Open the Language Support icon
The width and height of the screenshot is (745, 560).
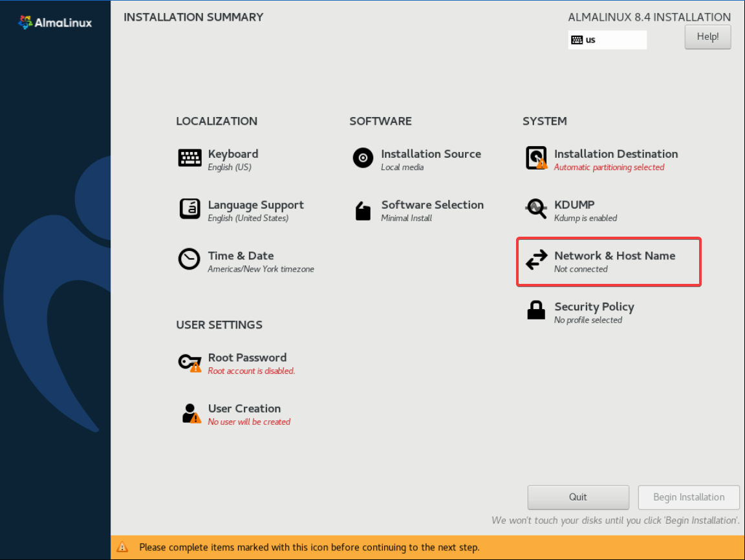pos(189,208)
